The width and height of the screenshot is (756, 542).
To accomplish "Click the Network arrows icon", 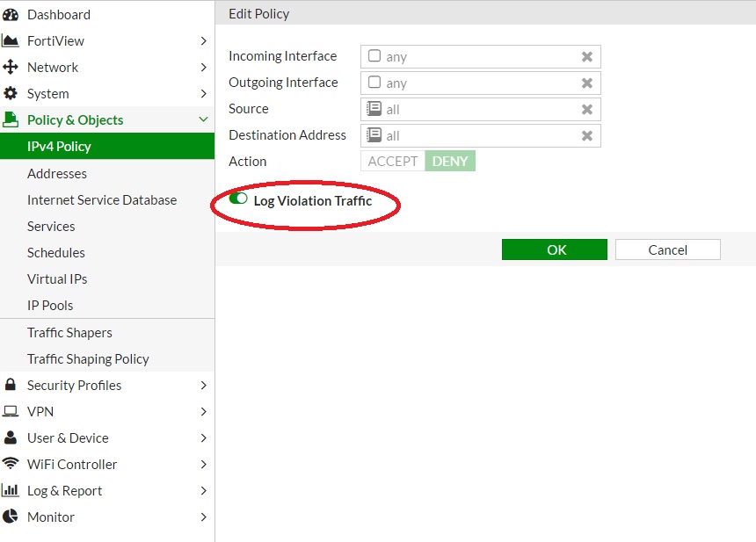I will pyautogui.click(x=11, y=67).
